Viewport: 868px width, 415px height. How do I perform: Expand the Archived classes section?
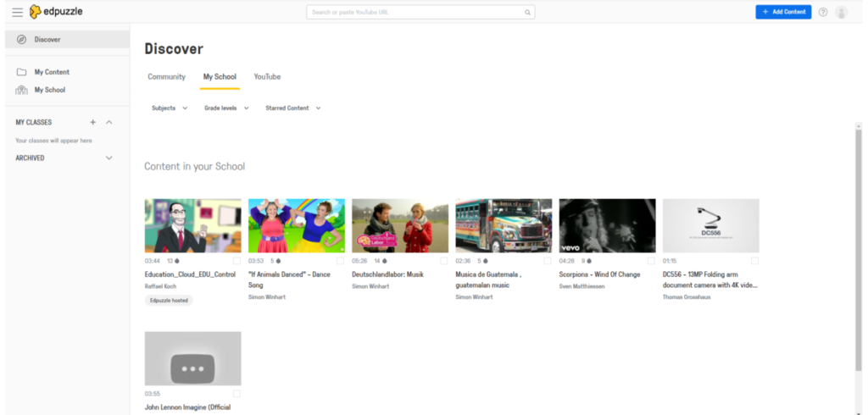109,158
